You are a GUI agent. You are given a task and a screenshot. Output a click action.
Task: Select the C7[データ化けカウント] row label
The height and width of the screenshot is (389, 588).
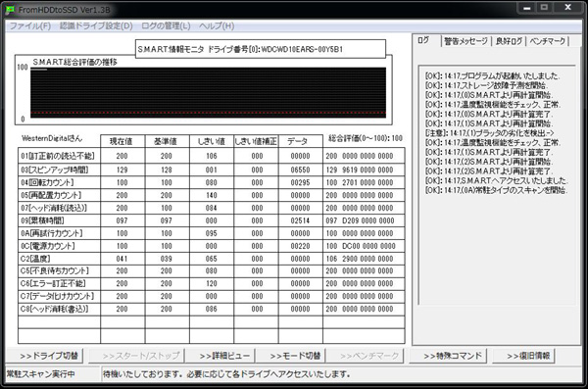59,296
